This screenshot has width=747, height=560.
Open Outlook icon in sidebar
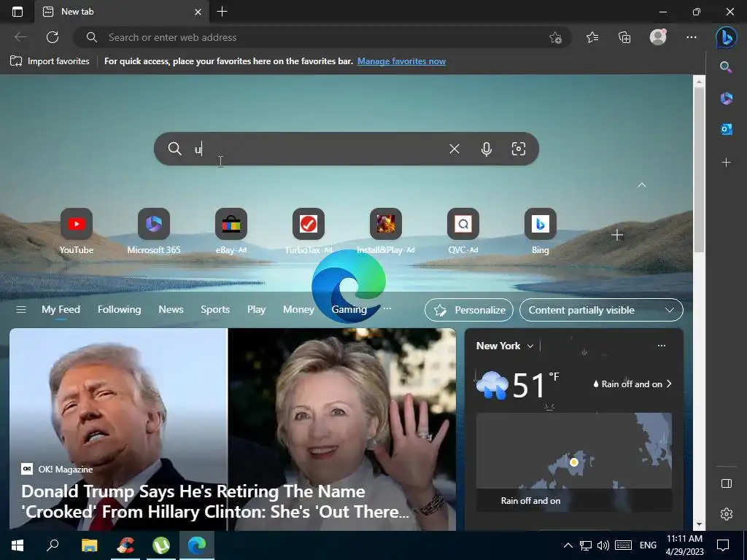click(726, 129)
